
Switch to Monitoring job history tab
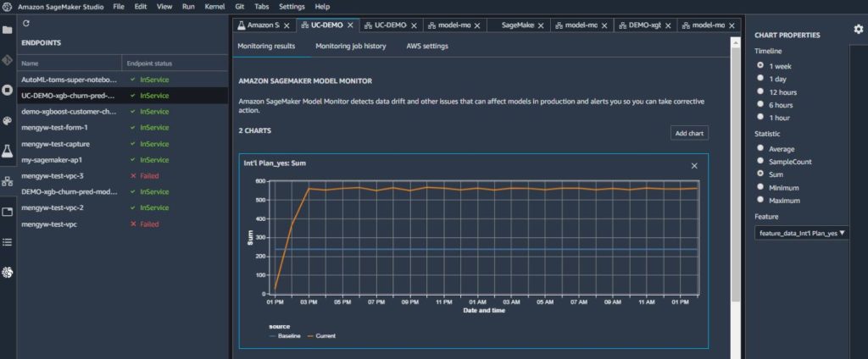350,46
